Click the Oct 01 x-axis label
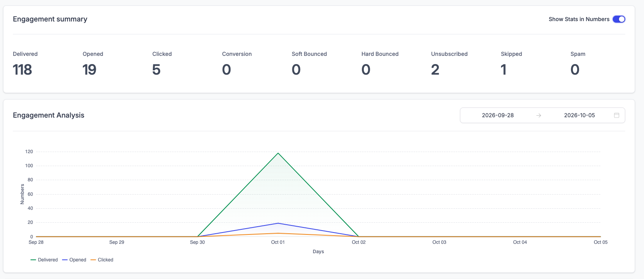Image resolution: width=644 pixels, height=279 pixels. [x=278, y=242]
